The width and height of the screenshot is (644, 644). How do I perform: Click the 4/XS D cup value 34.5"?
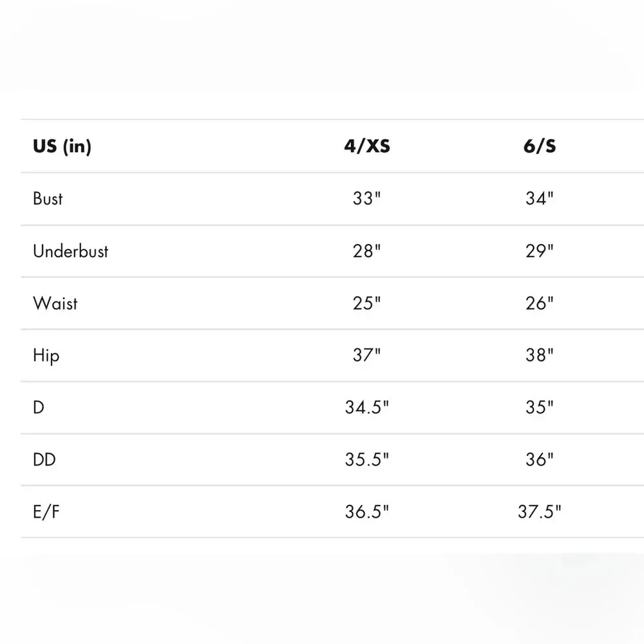pyautogui.click(x=366, y=407)
